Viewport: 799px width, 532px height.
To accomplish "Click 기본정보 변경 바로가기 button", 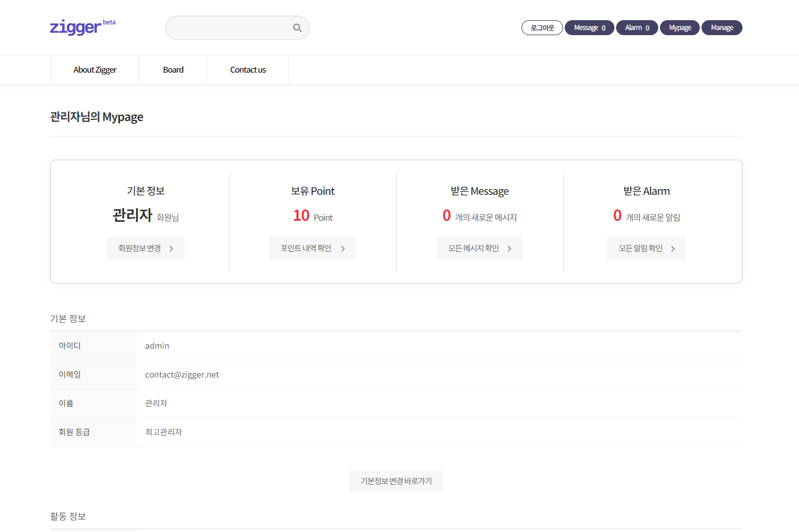I will (396, 481).
